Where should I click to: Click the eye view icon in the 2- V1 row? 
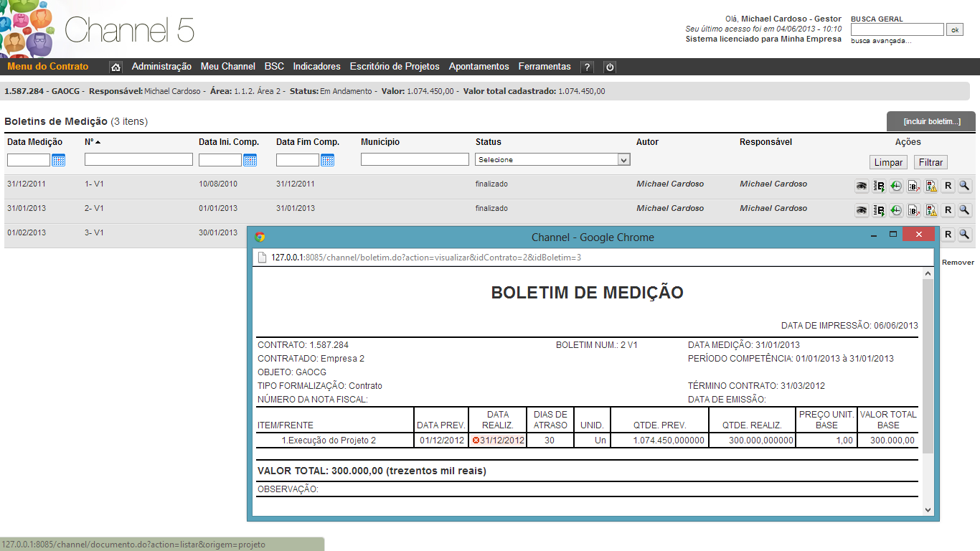click(x=862, y=210)
